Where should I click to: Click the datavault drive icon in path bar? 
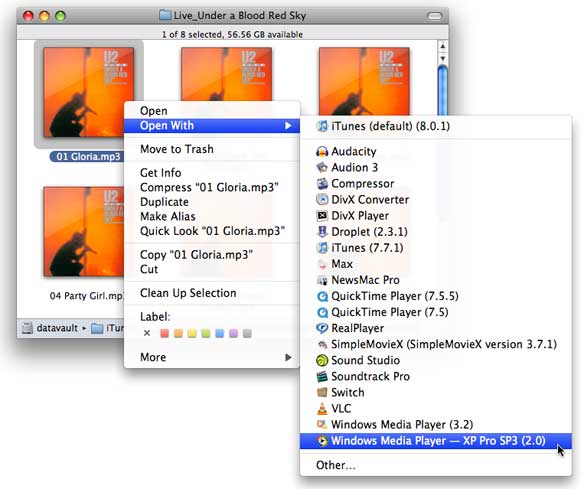coord(27,328)
